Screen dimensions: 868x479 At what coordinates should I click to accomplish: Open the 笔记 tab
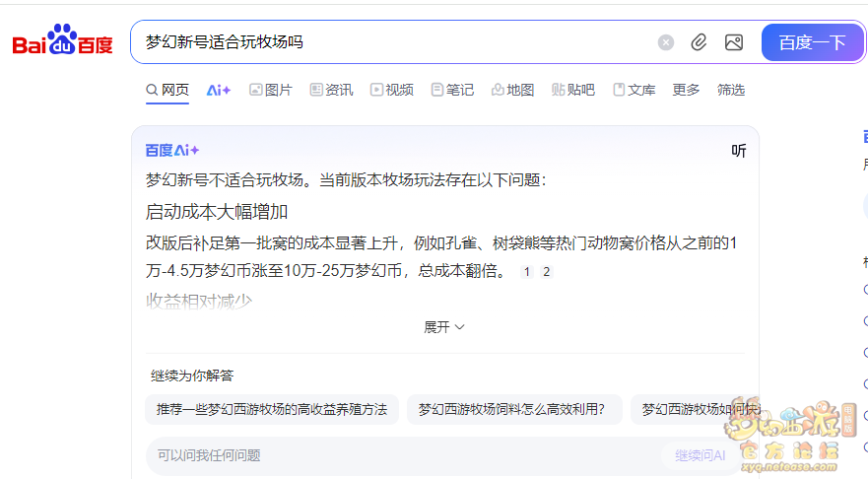[453, 90]
